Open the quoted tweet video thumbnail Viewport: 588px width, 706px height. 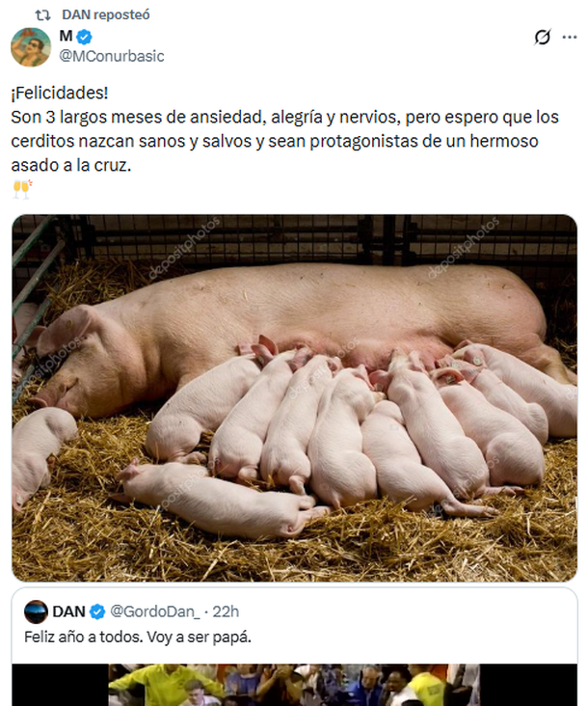click(x=294, y=685)
